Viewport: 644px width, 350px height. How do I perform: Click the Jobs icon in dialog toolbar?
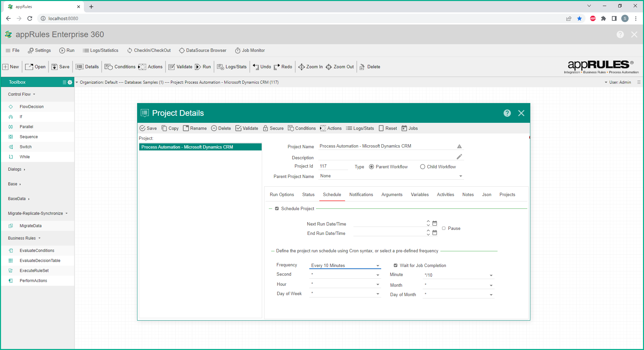(404, 128)
